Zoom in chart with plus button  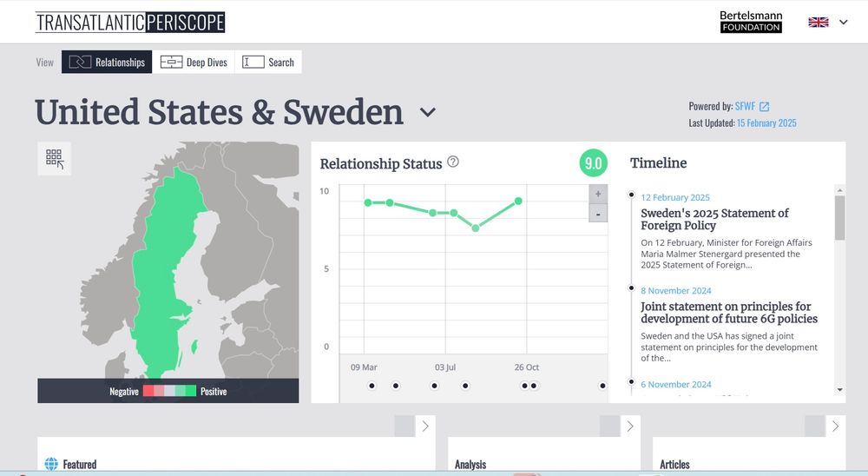[598, 194]
